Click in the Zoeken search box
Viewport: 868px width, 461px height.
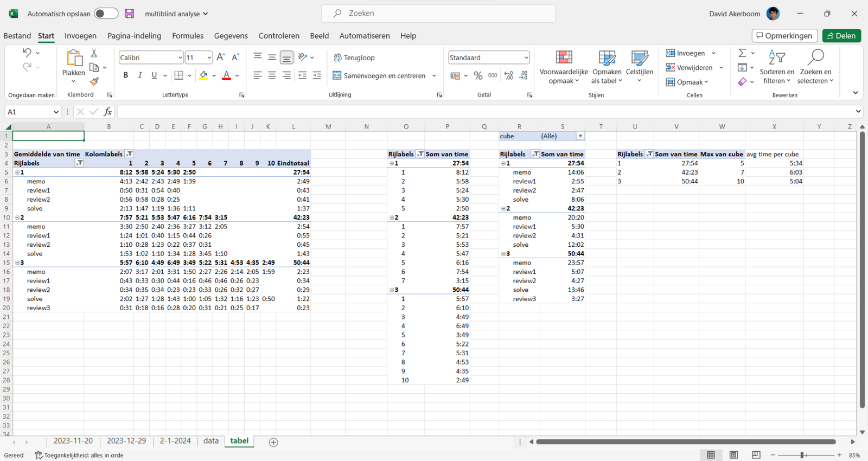click(438, 14)
